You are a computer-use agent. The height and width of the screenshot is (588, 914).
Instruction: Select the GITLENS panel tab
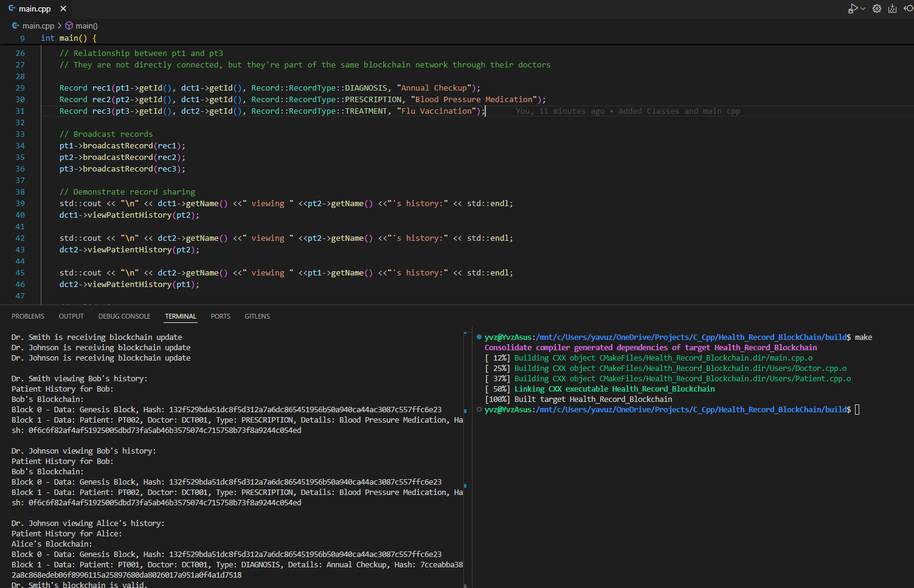[x=257, y=316]
